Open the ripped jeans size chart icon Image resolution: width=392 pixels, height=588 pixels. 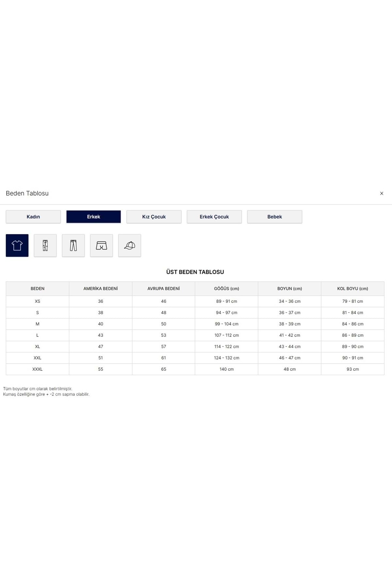(x=45, y=245)
